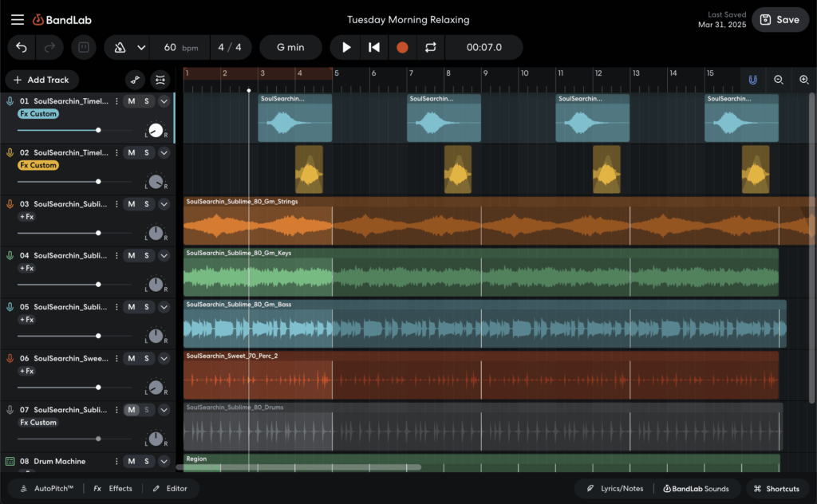Mute track 02
This screenshot has height=504, width=817.
point(132,152)
